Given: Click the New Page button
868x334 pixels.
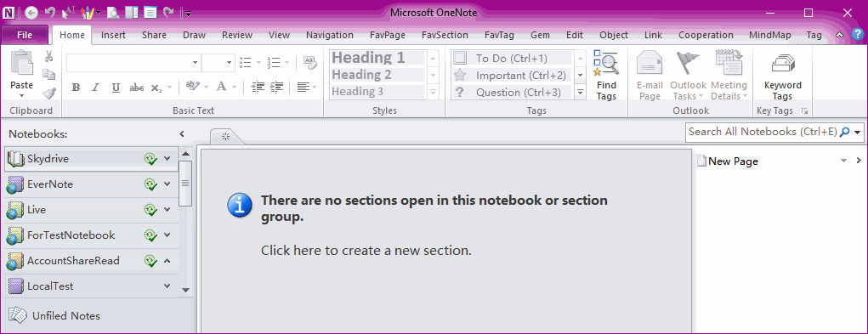Looking at the screenshot, I should coord(728,161).
